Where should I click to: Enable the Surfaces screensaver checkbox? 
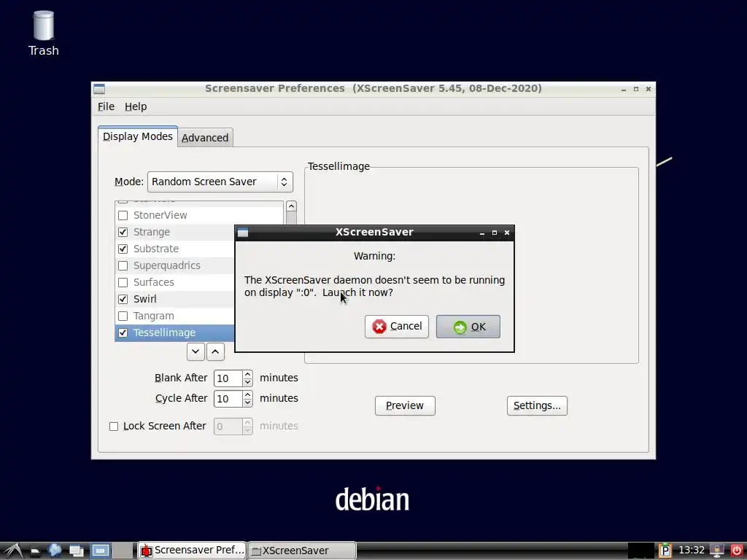(x=123, y=282)
